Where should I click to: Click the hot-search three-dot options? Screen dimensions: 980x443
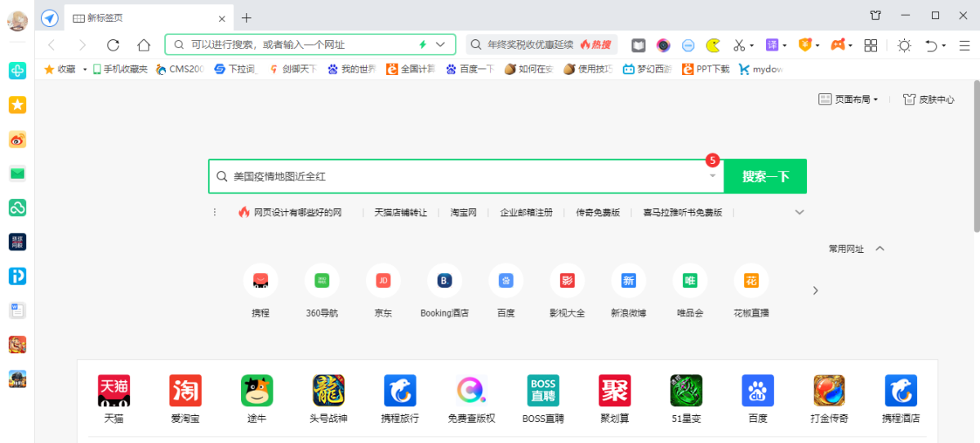pyautogui.click(x=215, y=212)
